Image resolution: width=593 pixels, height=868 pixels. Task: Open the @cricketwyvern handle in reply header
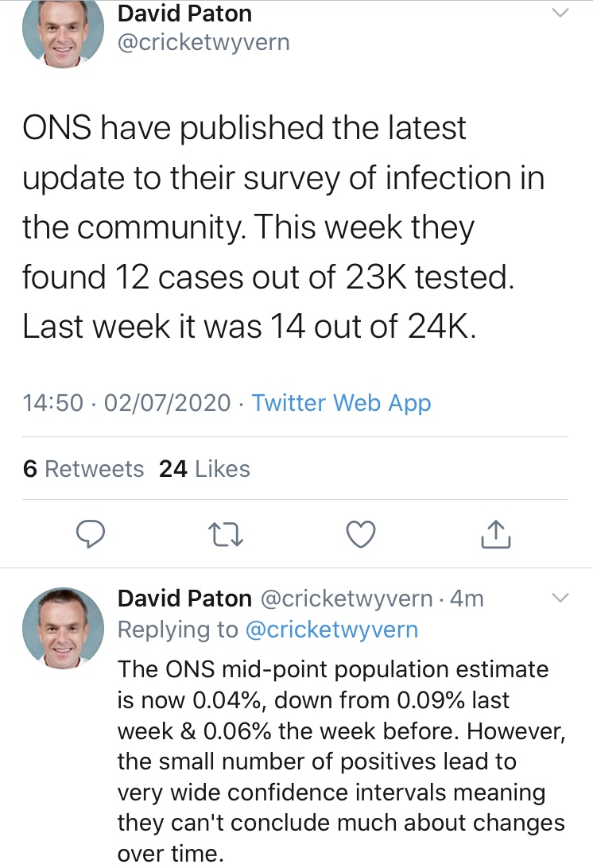tap(347, 599)
